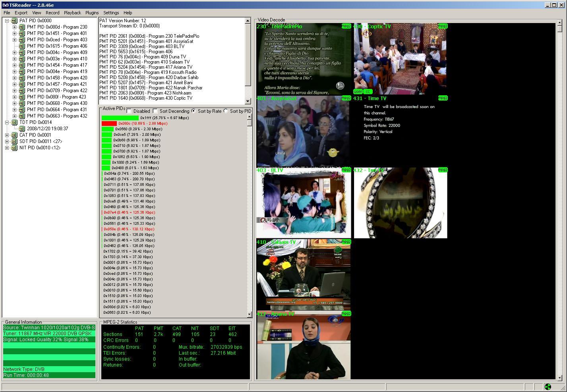Screen dimensions: 567x392
Task: Click the mpg2 badge on TelePadrePio tile
Action: (x=346, y=26)
